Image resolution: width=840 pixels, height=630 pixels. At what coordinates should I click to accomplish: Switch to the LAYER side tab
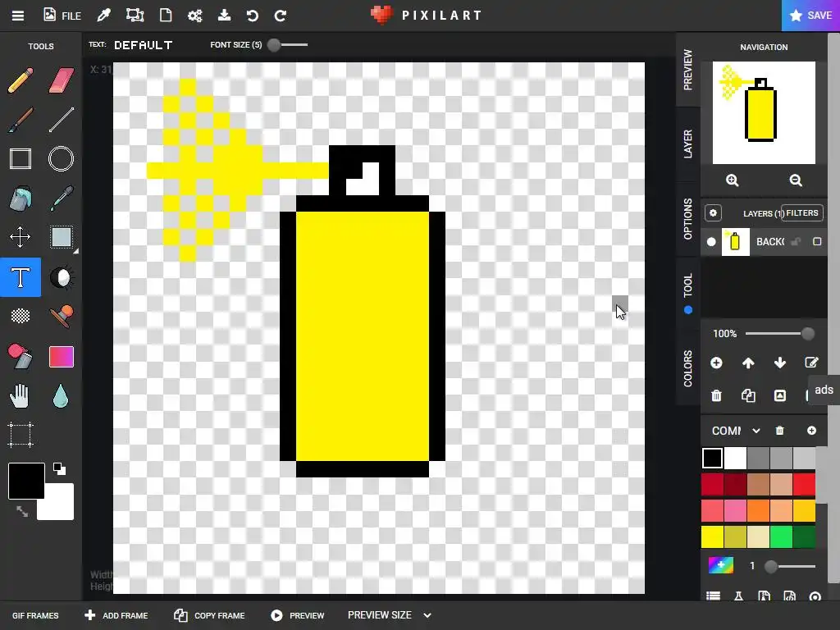pyautogui.click(x=688, y=144)
